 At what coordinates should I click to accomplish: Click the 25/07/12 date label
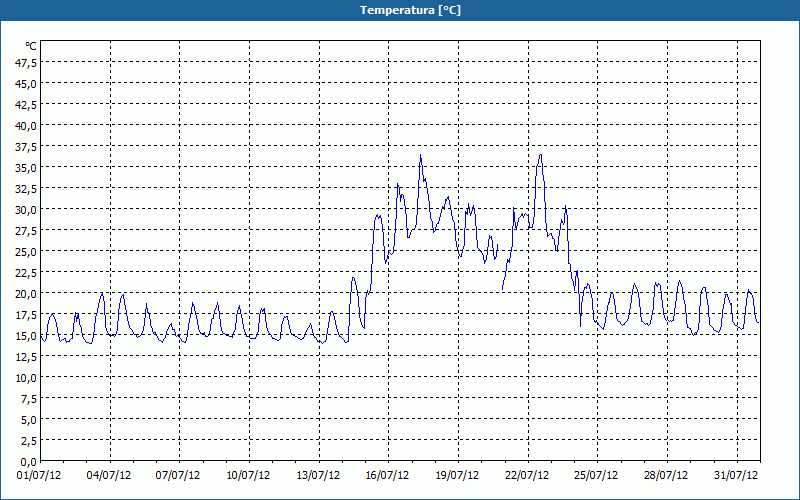click(x=596, y=476)
